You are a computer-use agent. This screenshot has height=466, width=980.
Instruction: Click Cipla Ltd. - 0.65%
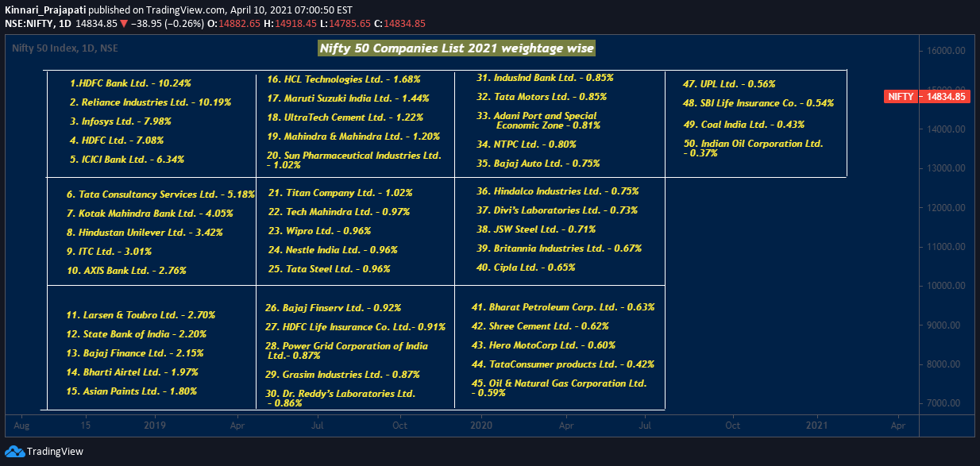526,268
